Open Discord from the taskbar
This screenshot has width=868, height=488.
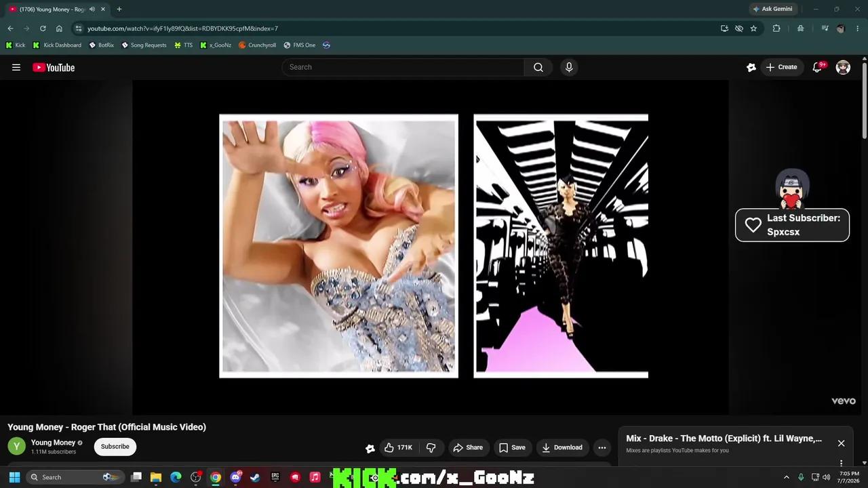click(x=235, y=477)
